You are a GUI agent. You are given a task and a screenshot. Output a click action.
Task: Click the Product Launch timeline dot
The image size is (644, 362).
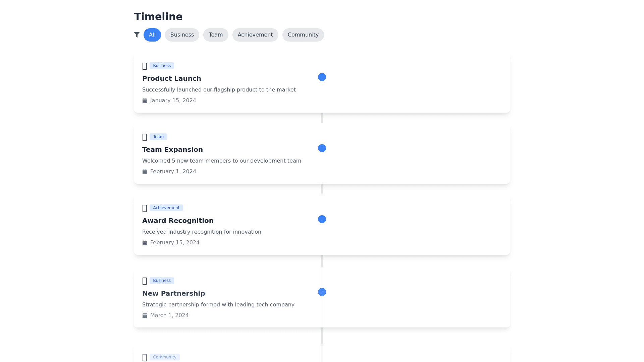[322, 77]
